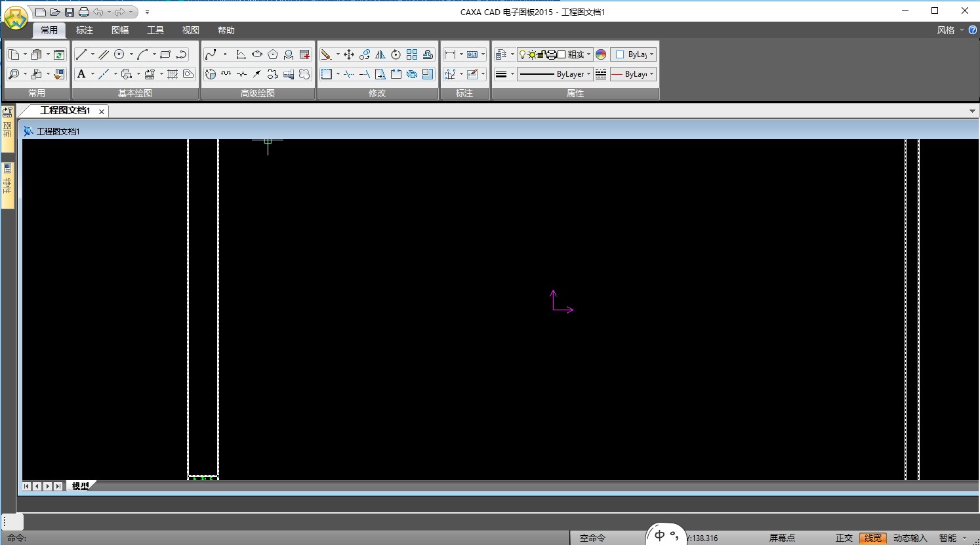Select the Rectangle drawing tool

[165, 54]
